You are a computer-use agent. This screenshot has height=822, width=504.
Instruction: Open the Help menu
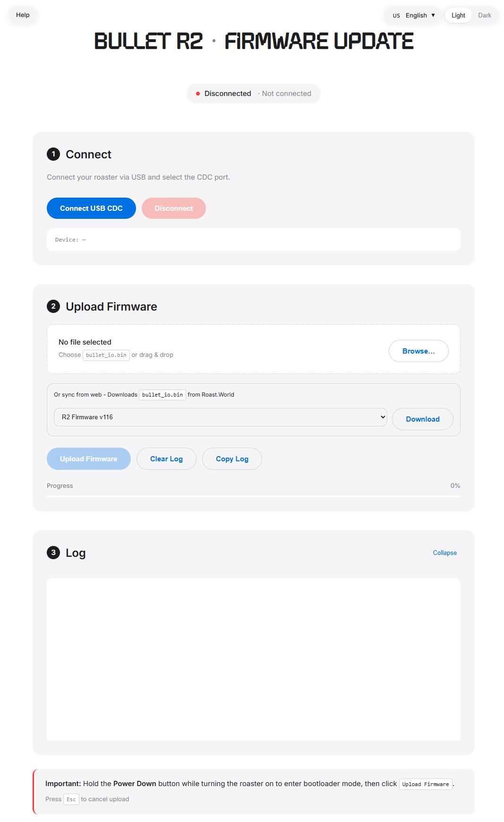coord(22,15)
